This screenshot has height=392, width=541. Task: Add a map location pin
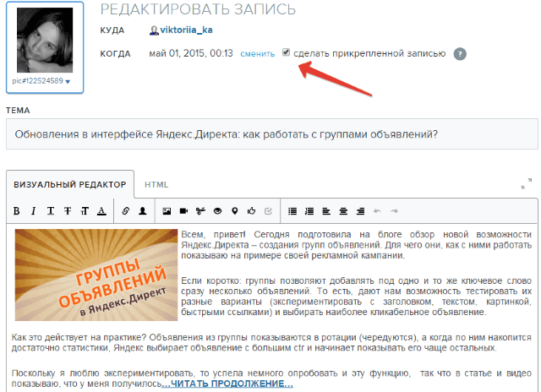235,211
